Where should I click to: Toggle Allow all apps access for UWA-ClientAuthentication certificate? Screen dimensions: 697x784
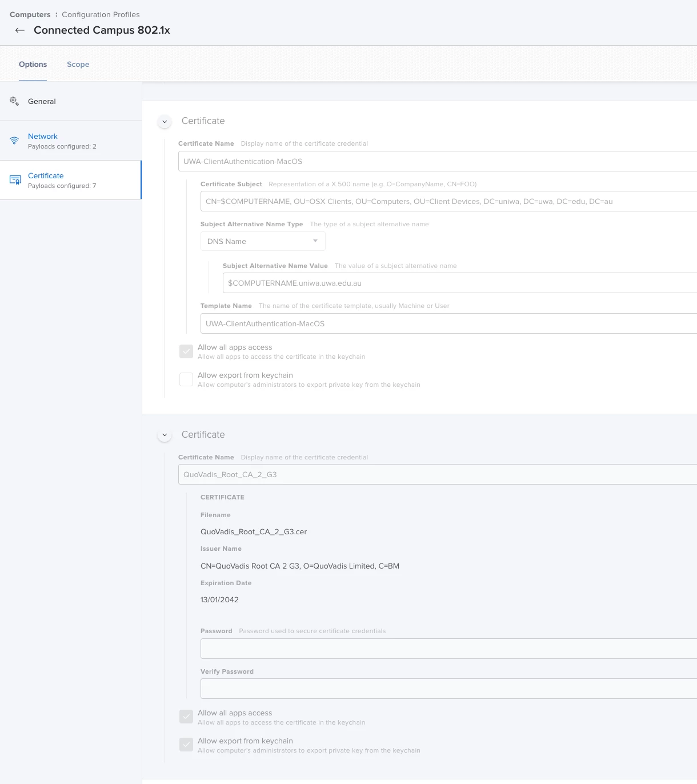coord(186,351)
